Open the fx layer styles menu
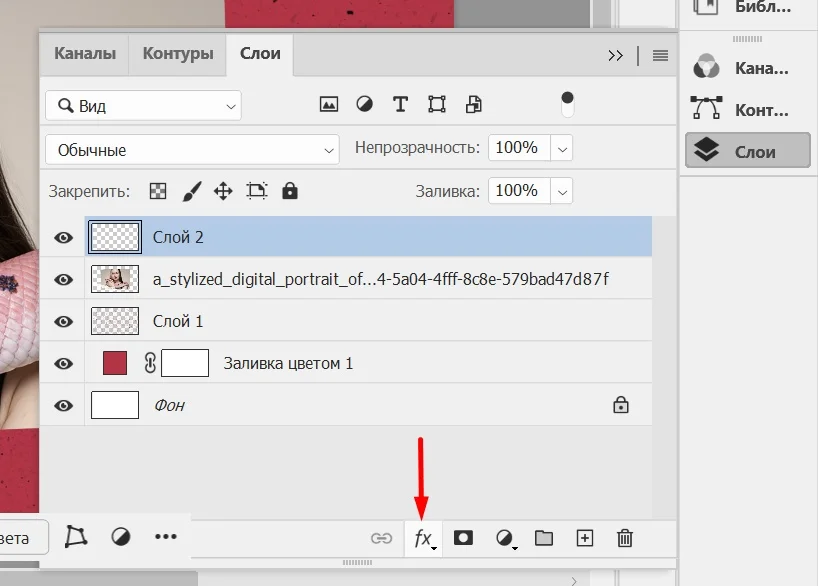Viewport: 818px width, 586px height. click(424, 538)
